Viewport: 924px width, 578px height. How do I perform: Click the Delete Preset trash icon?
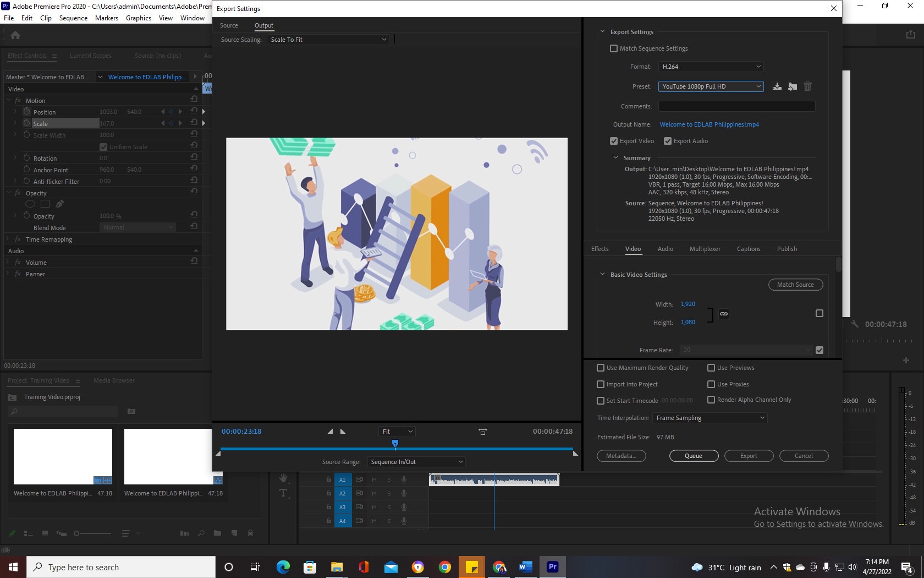[807, 86]
